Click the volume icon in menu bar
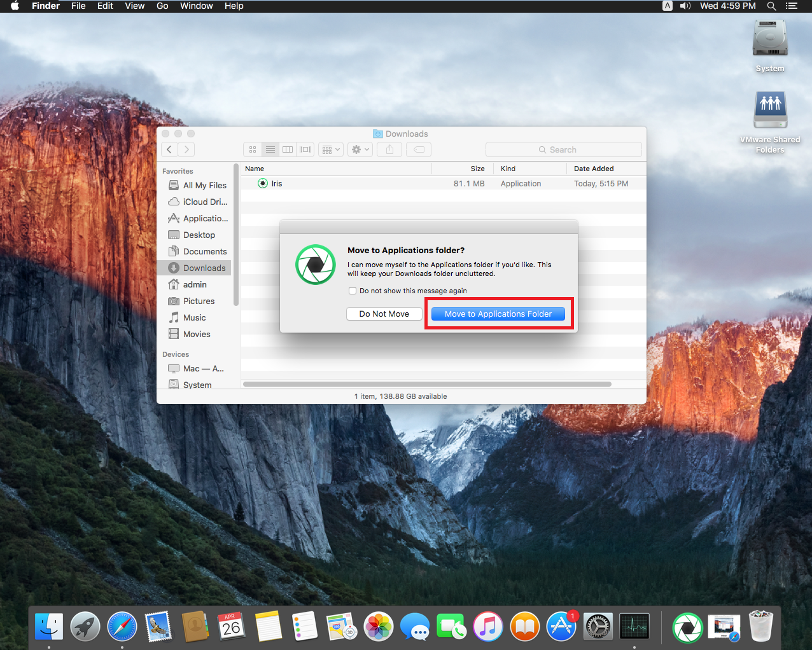The width and height of the screenshot is (812, 650). [685, 6]
